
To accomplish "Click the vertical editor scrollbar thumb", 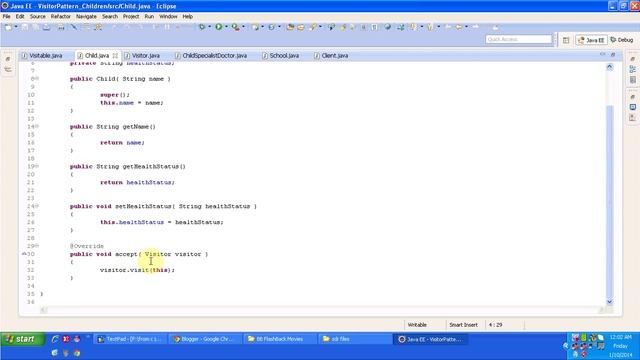I will (609, 202).
